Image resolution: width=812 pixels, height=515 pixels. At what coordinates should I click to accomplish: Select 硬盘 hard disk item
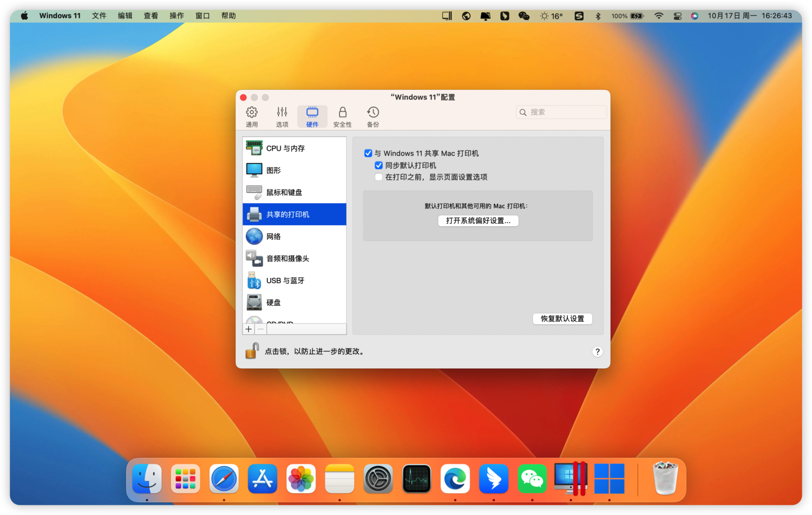294,303
